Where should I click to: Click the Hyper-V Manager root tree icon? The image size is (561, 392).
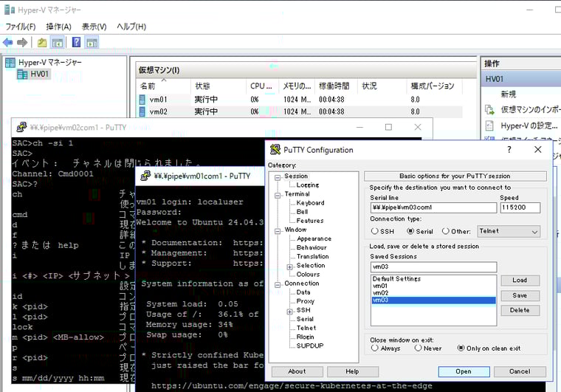(10, 63)
